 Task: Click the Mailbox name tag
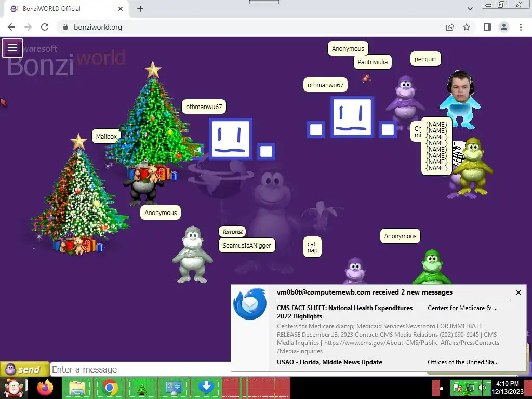(x=106, y=137)
